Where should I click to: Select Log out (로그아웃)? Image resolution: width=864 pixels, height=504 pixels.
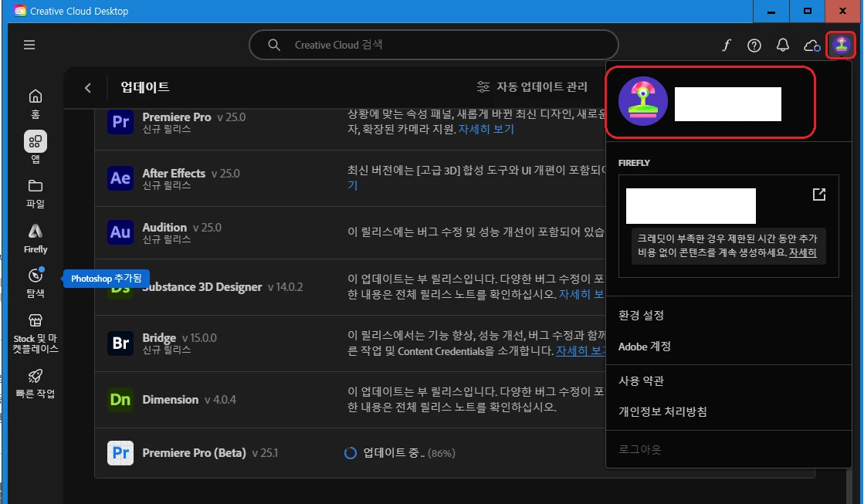point(640,449)
